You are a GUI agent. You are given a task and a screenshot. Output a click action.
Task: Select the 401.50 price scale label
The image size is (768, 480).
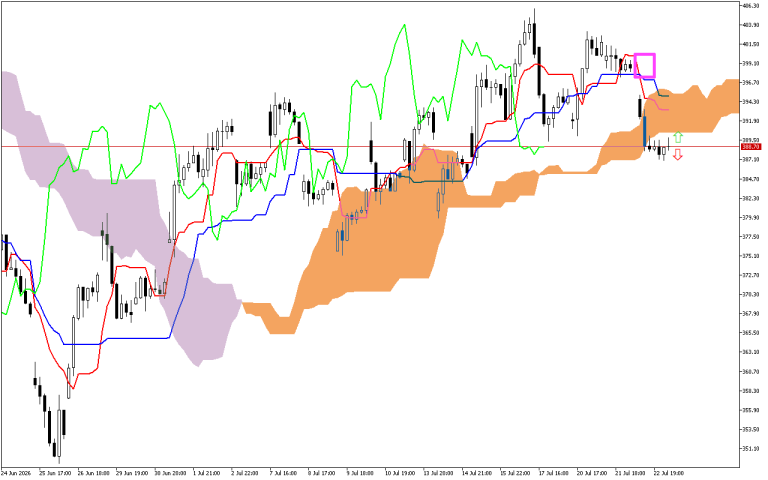pos(750,44)
